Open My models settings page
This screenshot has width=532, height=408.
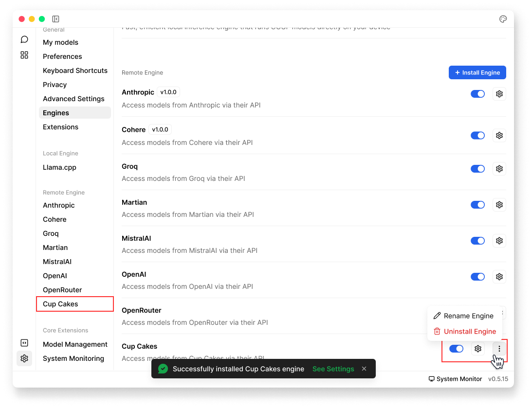[60, 42]
